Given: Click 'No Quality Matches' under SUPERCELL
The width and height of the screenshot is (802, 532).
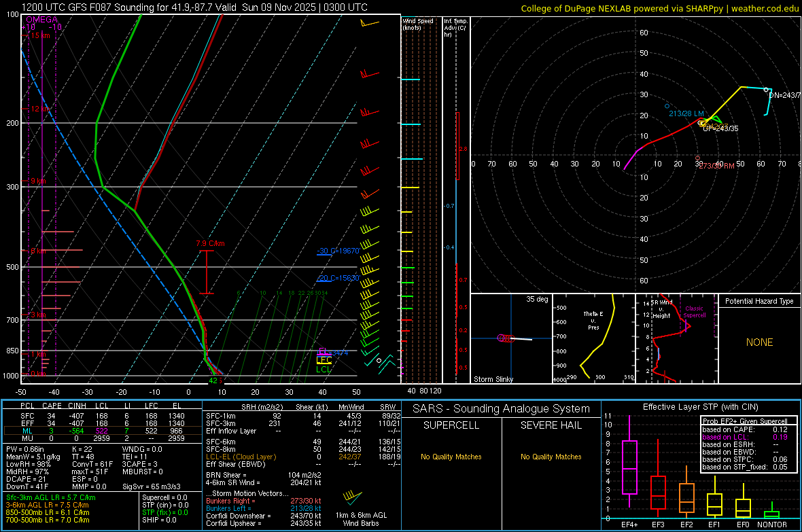Looking at the screenshot, I should (x=451, y=457).
